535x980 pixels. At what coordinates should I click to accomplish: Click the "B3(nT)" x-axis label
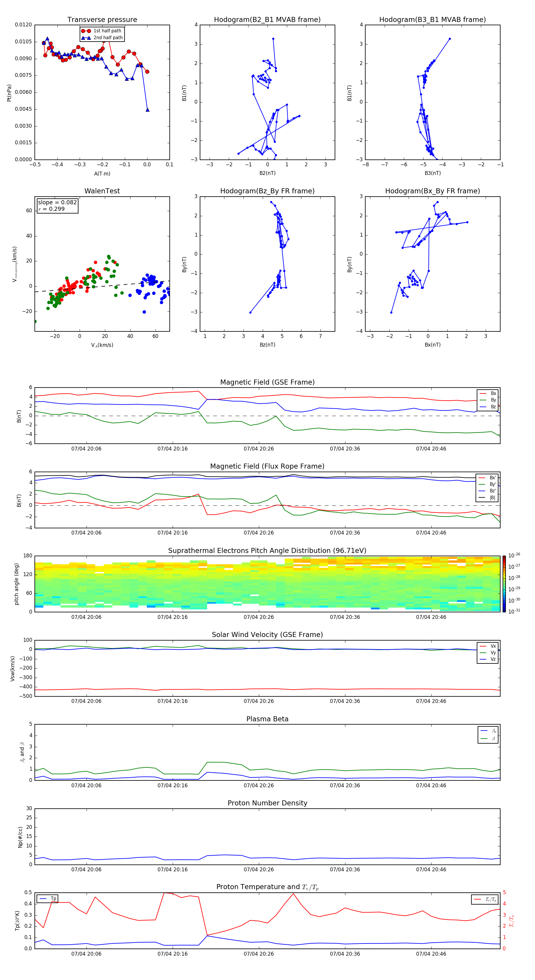(432, 173)
